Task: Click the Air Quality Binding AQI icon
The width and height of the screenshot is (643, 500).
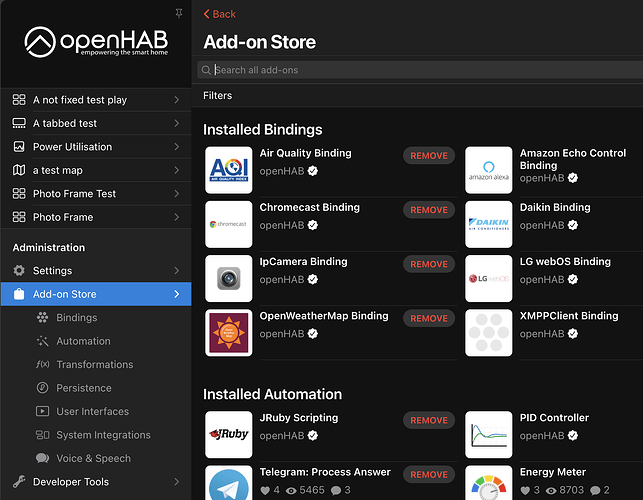Action: click(x=228, y=170)
